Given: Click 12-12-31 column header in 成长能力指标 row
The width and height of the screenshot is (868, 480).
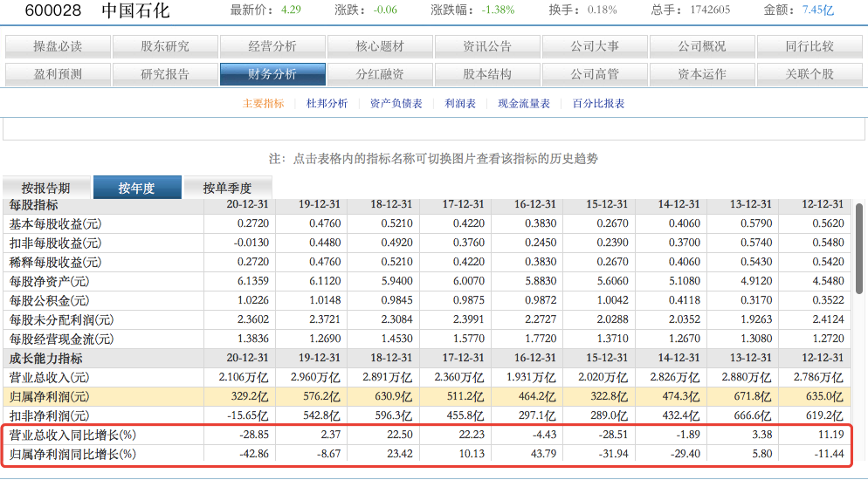Looking at the screenshot, I should 823,358.
